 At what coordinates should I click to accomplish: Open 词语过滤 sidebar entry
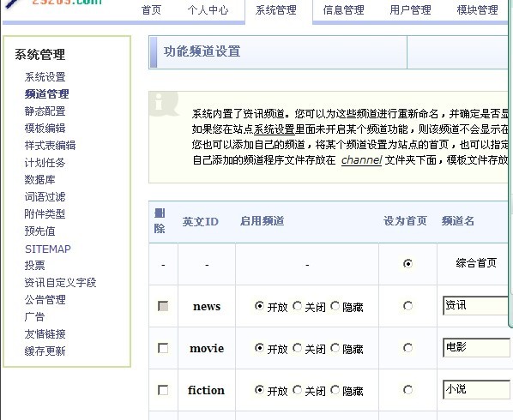pyautogui.click(x=45, y=197)
